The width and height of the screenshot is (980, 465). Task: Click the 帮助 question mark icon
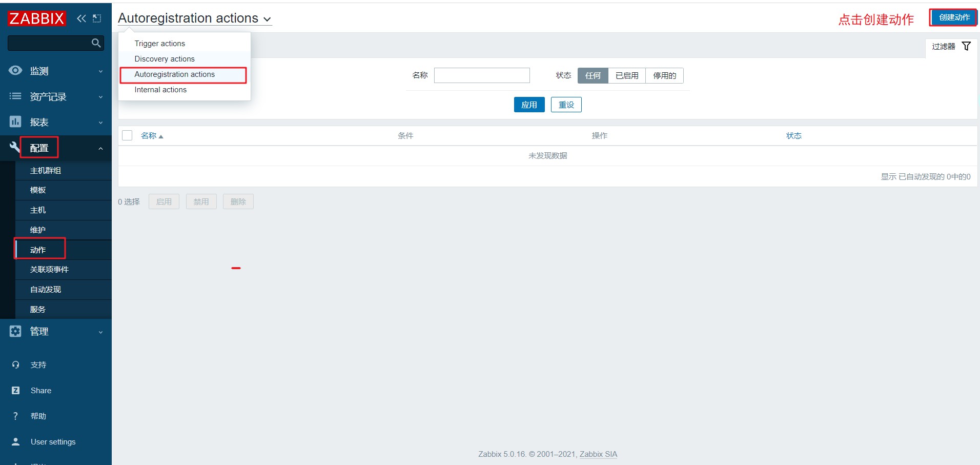(15, 416)
